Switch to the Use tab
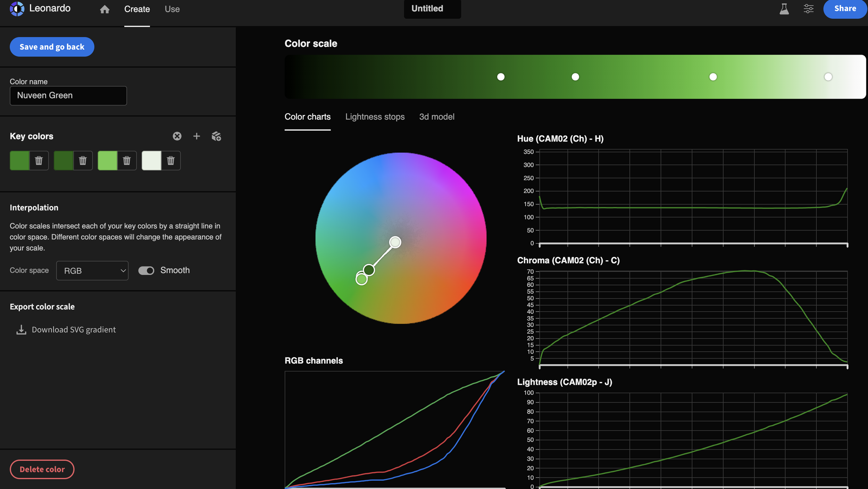Viewport: 868px width, 489px height. (x=172, y=9)
